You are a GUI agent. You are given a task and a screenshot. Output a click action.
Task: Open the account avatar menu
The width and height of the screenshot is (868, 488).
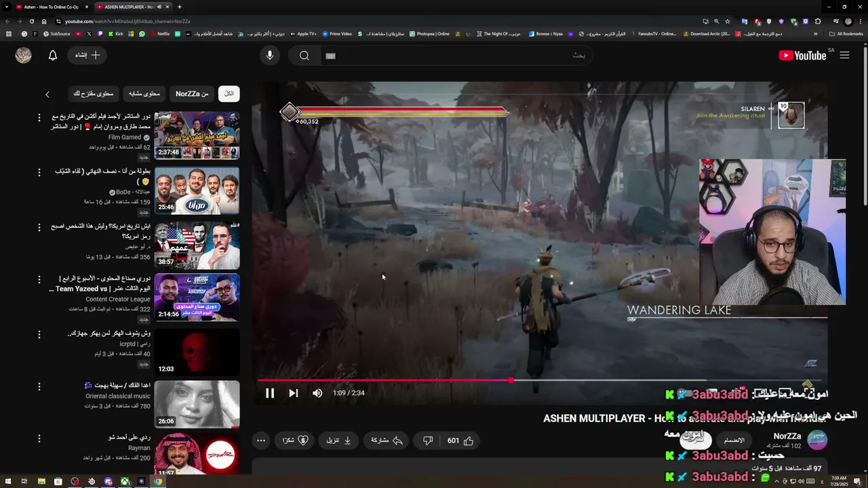pyautogui.click(x=24, y=56)
